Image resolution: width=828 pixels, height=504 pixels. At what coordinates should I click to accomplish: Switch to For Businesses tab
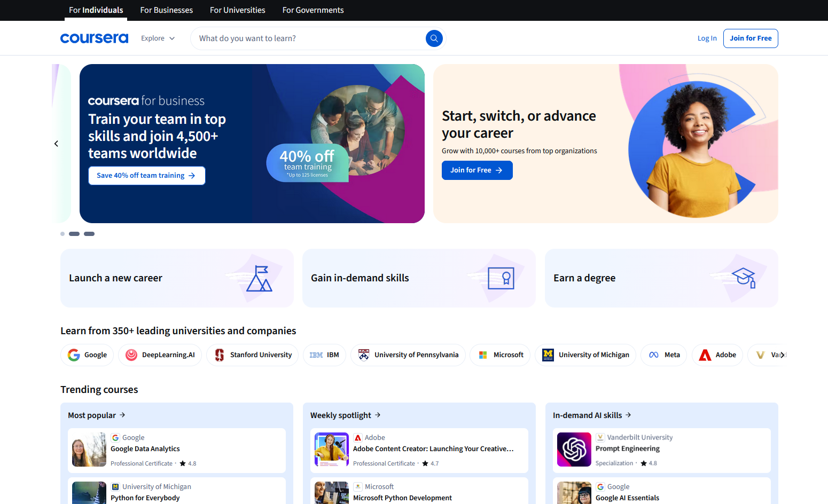pyautogui.click(x=167, y=10)
